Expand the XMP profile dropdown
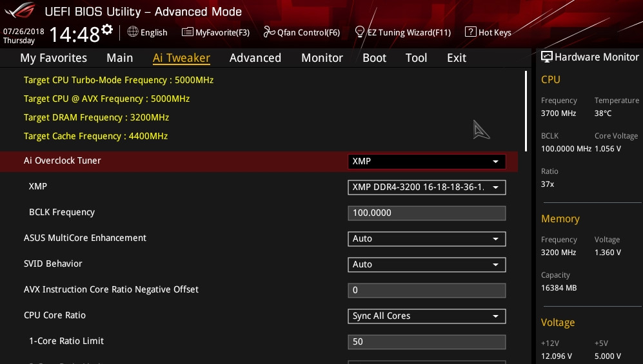This screenshot has height=364, width=643. (426, 187)
